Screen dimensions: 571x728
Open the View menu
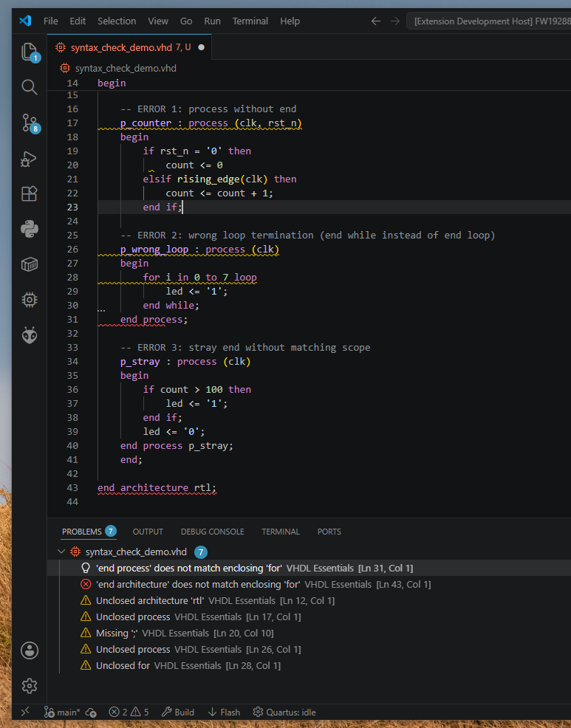click(158, 21)
